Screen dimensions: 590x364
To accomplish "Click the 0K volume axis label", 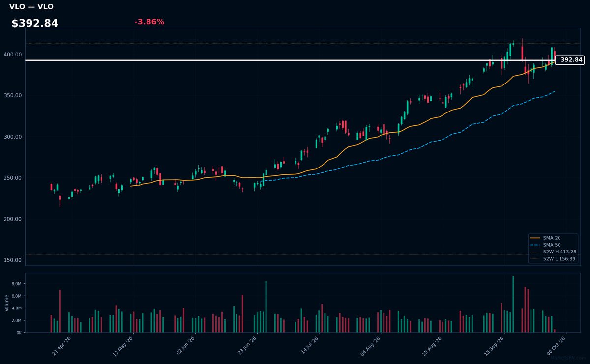I will (19, 333).
